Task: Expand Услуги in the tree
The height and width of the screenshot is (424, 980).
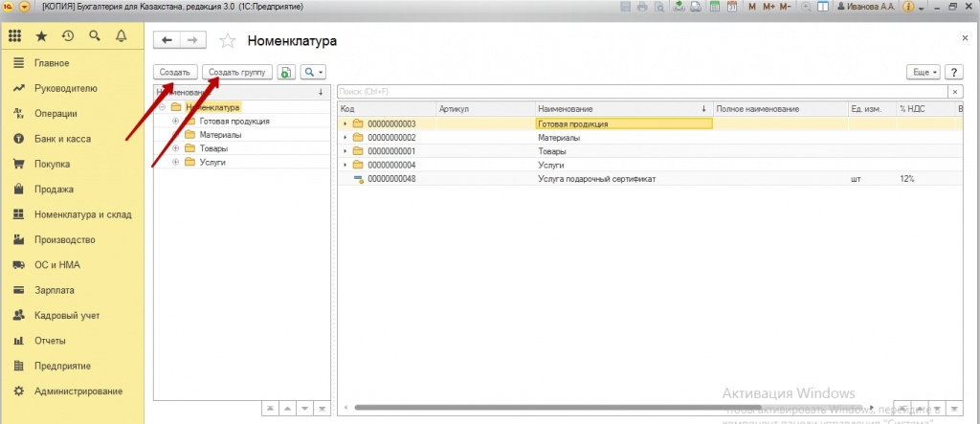Action: click(176, 163)
